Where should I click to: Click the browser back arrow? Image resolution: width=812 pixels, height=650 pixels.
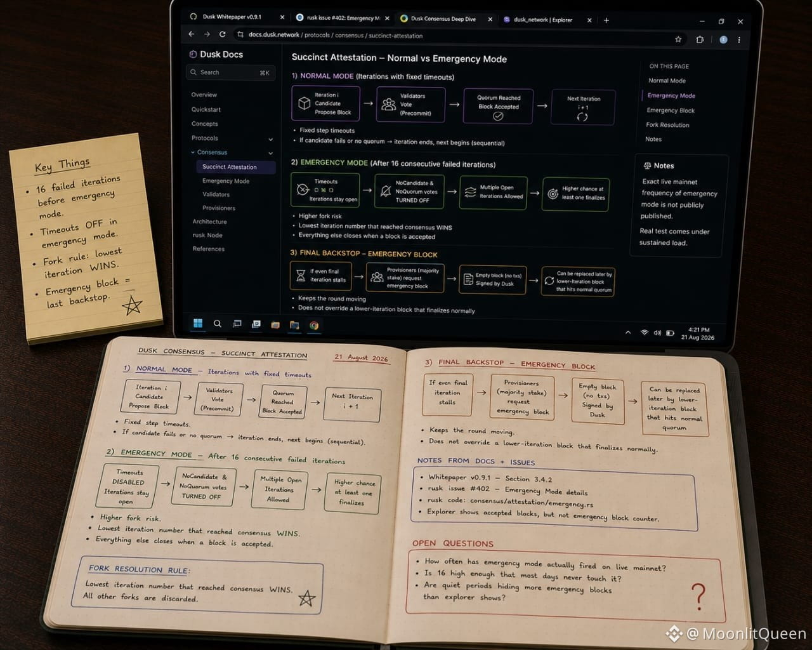[192, 34]
